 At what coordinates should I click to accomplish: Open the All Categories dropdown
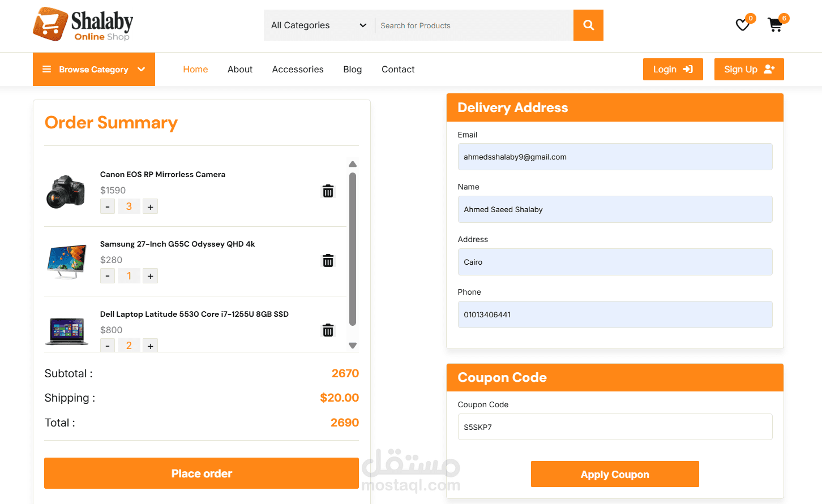tap(319, 25)
